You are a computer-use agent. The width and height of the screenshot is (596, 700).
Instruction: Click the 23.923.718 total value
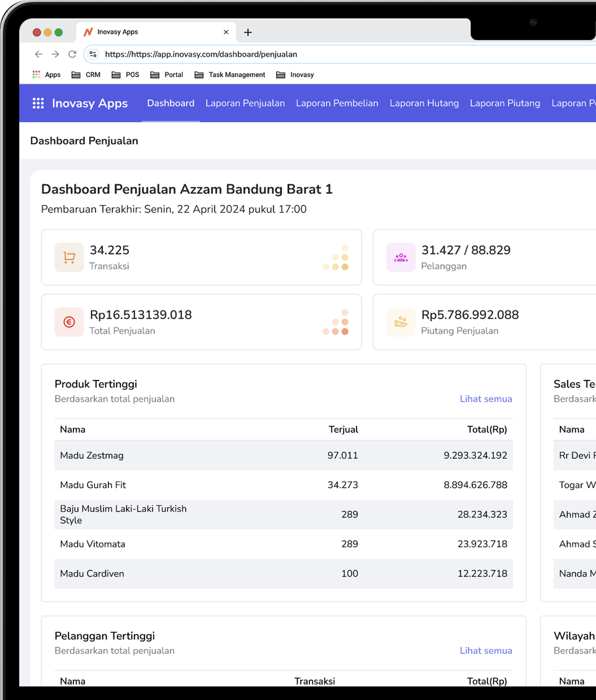[482, 544]
